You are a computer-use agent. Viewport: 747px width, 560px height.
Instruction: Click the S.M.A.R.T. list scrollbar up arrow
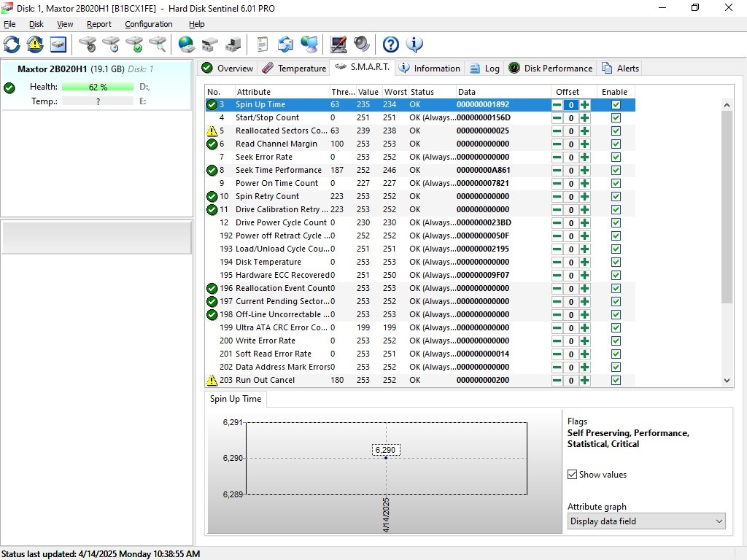(x=727, y=105)
